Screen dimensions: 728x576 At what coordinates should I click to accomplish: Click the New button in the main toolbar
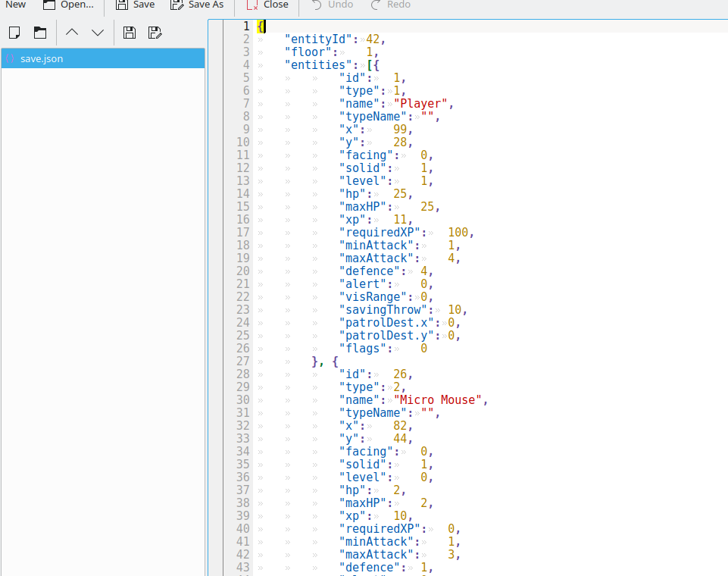click(15, 5)
